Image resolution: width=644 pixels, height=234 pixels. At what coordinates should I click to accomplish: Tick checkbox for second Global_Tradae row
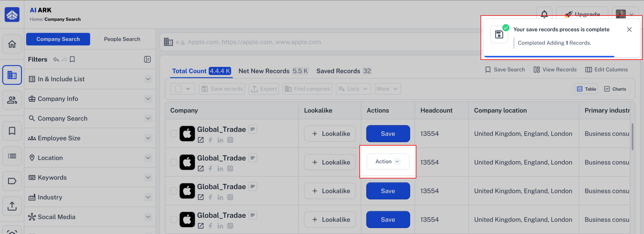click(174, 162)
